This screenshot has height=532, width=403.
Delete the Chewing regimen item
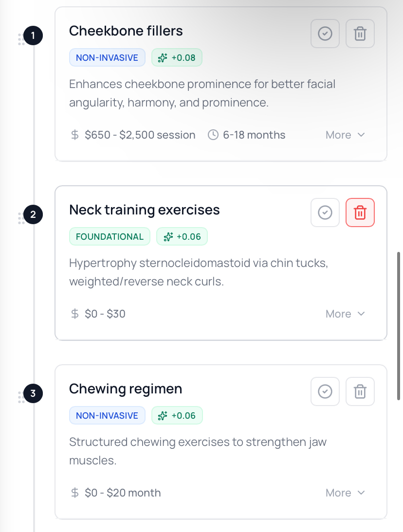360,391
